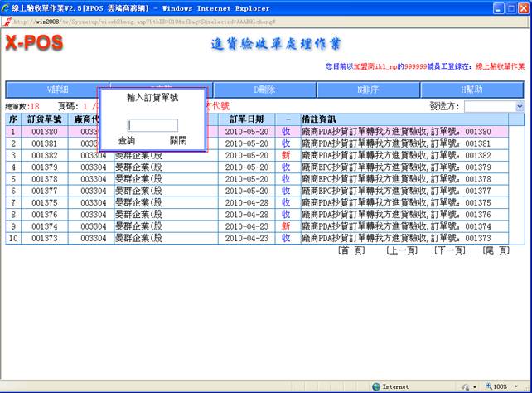Go to 下一頁 next page link
532x393 pixels.
coord(449,250)
